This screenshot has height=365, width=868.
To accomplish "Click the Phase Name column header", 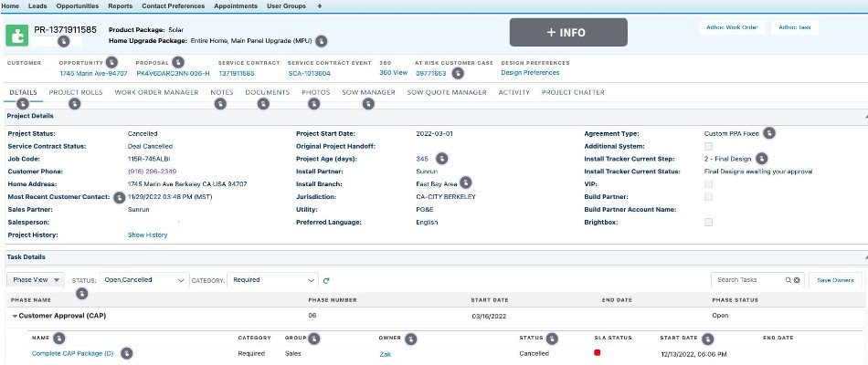I will (31, 299).
